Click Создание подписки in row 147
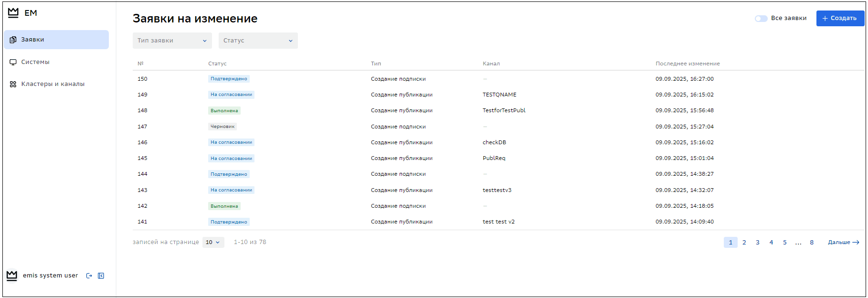 point(398,127)
